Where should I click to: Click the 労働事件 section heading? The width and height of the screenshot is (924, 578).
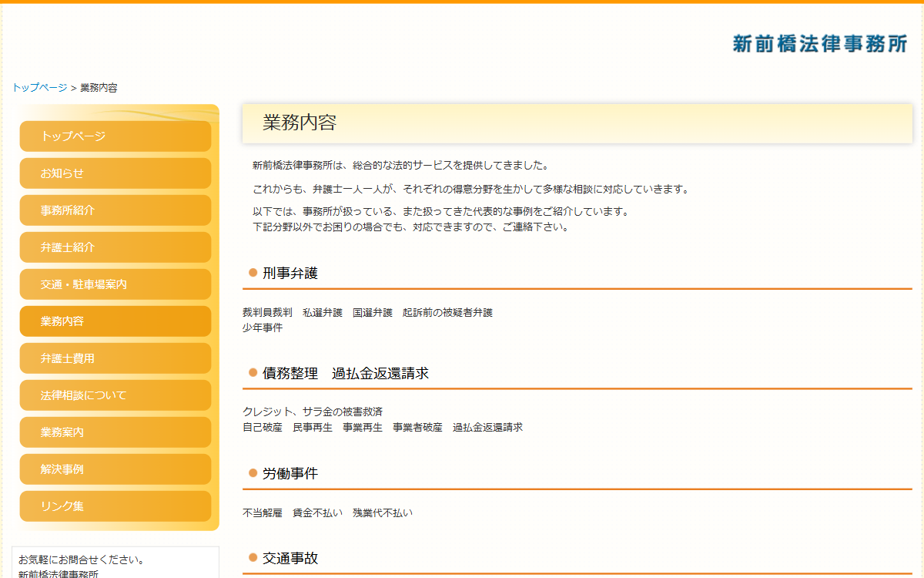click(x=290, y=473)
